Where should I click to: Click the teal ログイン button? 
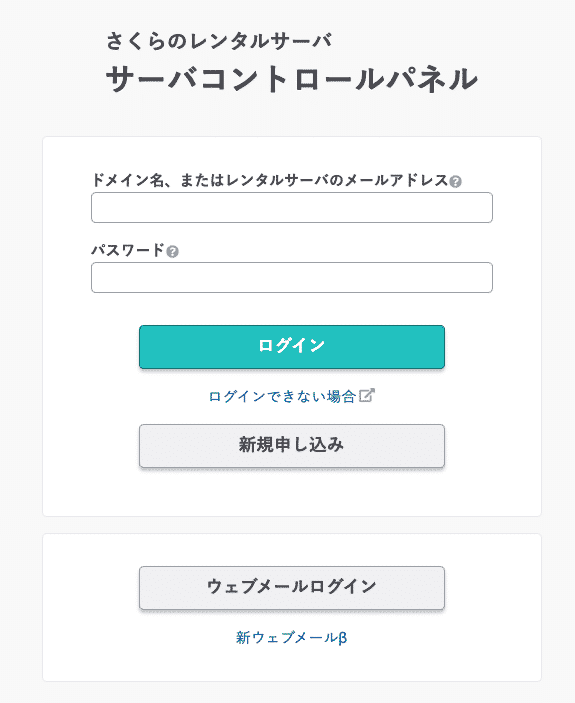click(292, 347)
